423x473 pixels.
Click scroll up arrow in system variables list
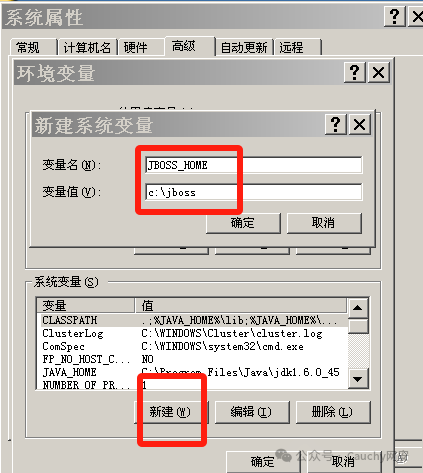tap(358, 308)
